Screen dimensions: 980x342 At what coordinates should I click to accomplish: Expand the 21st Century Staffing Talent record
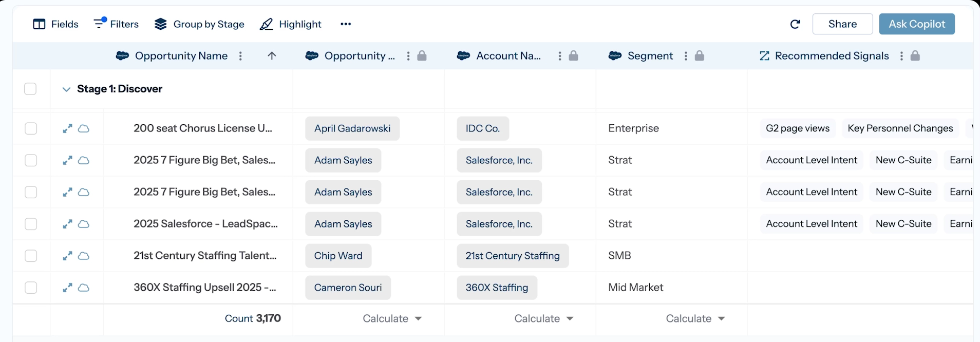67,256
